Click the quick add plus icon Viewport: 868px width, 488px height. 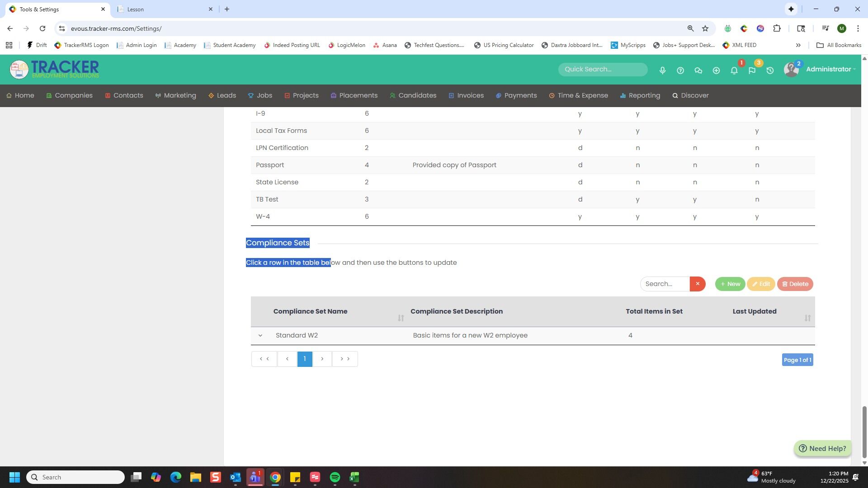[x=716, y=70]
